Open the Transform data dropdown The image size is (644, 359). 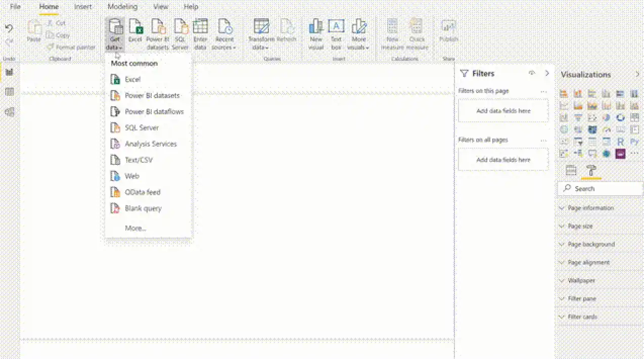(261, 34)
